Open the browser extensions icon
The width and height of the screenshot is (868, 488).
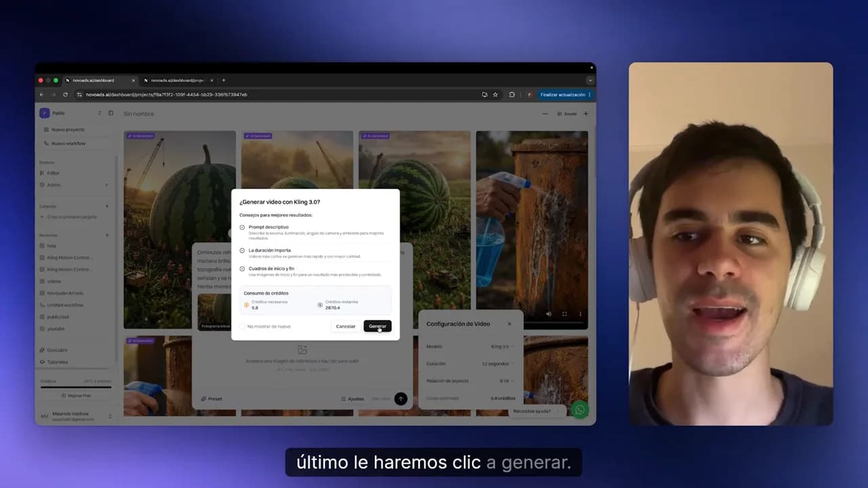pyautogui.click(x=512, y=94)
